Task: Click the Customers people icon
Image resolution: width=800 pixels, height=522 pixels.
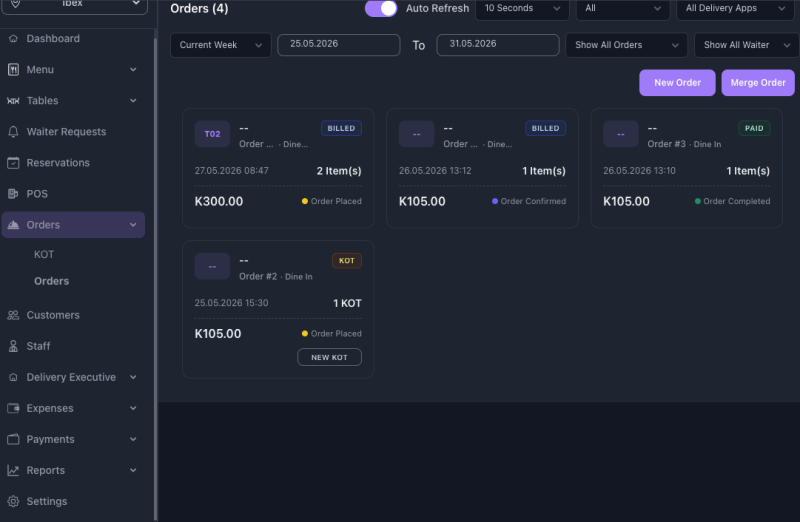Action: [x=13, y=315]
